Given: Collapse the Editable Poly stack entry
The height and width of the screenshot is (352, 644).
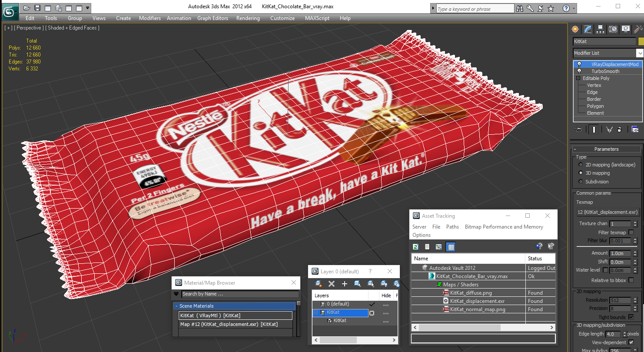Looking at the screenshot, I should click(578, 78).
